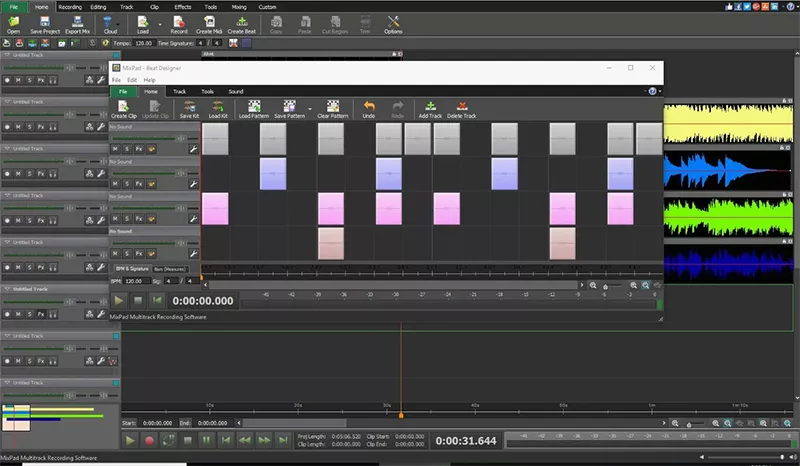Click Delete Track in Beat Designer
The image size is (800, 466).
pos(462,110)
